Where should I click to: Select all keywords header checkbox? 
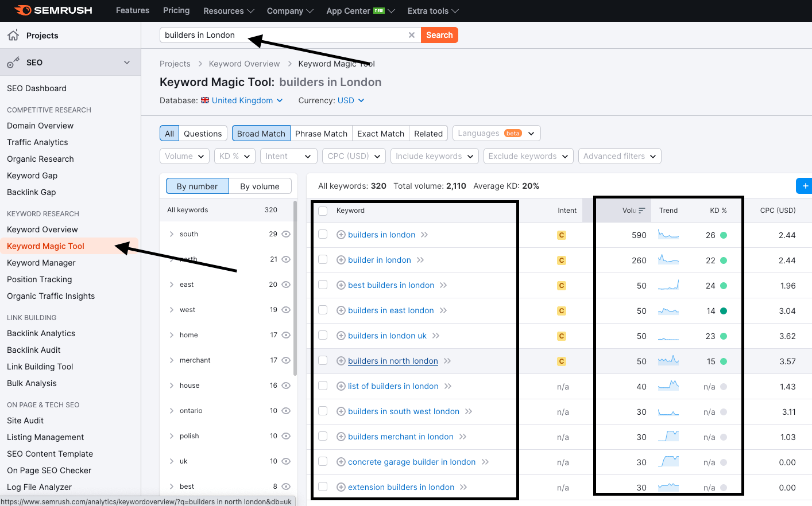pyautogui.click(x=323, y=211)
